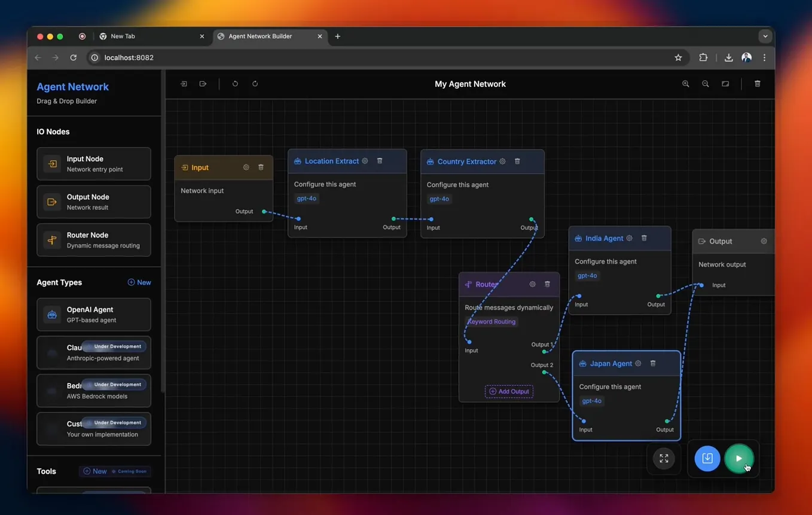Redo the canvas action
The height and width of the screenshot is (515, 812).
click(255, 84)
